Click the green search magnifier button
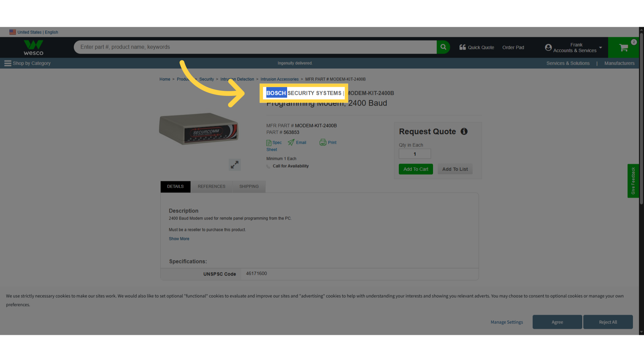This screenshot has height=362, width=644. click(443, 47)
